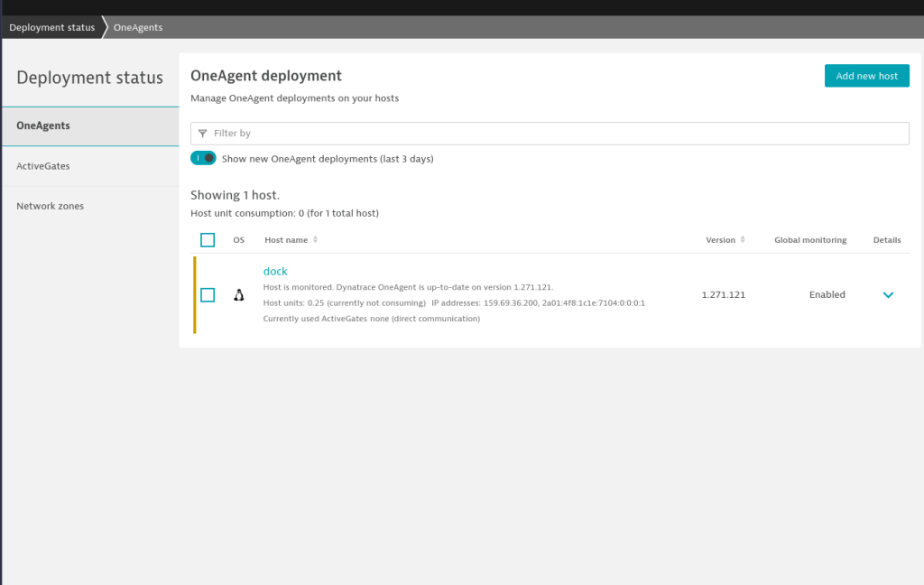Image resolution: width=924 pixels, height=585 pixels.
Task: Sort using Version column sort arrows
Action: 743,239
